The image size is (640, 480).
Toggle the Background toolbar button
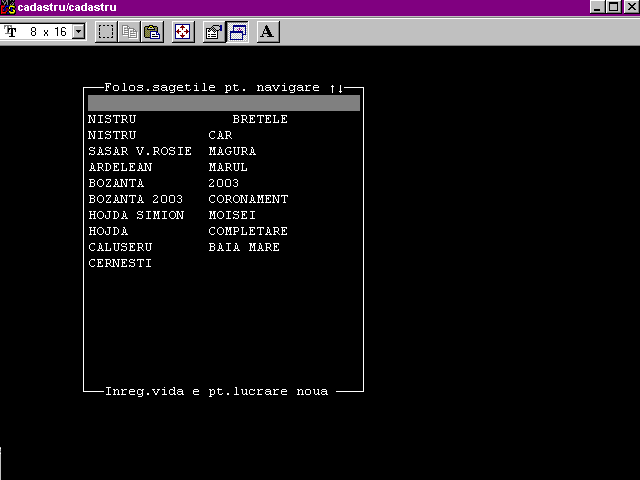tap(237, 32)
